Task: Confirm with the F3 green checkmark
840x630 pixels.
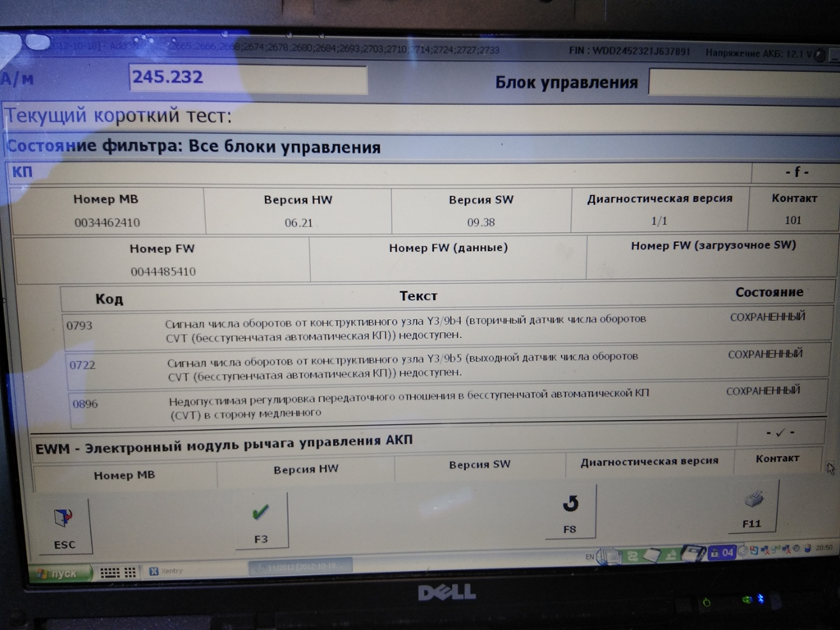Action: 260,520
